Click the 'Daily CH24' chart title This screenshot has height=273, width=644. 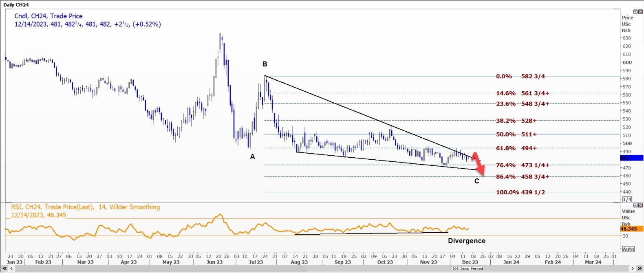16,4
